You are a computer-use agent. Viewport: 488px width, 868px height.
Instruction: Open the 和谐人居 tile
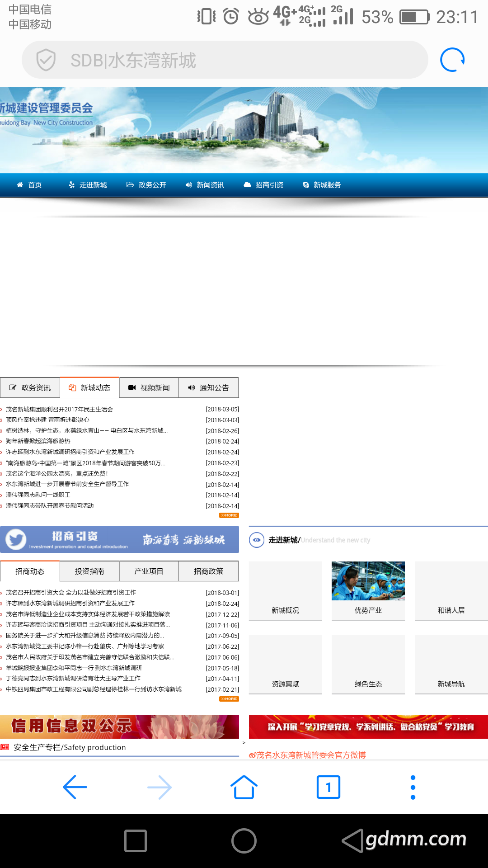coord(451,591)
